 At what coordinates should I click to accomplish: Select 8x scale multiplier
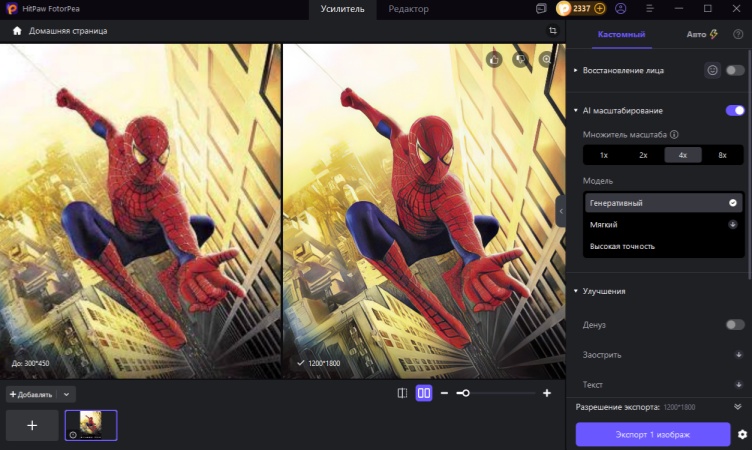click(x=722, y=155)
